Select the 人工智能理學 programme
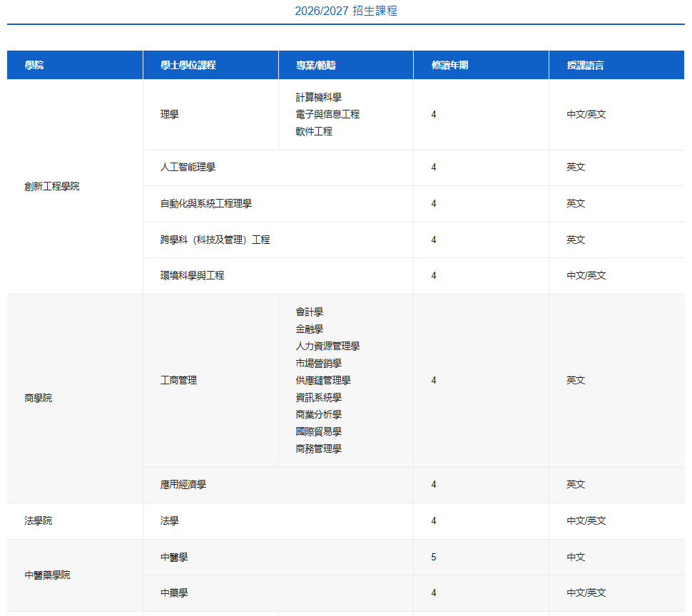 tap(188, 168)
